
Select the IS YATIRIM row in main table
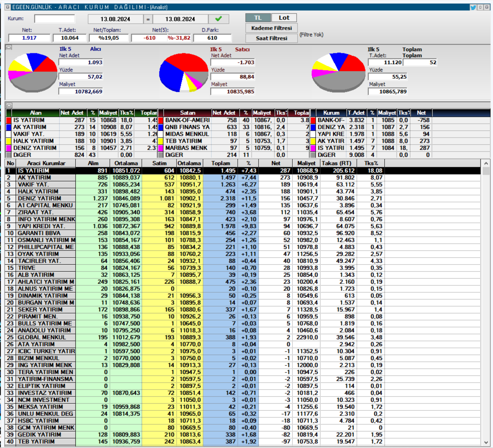click(243, 171)
